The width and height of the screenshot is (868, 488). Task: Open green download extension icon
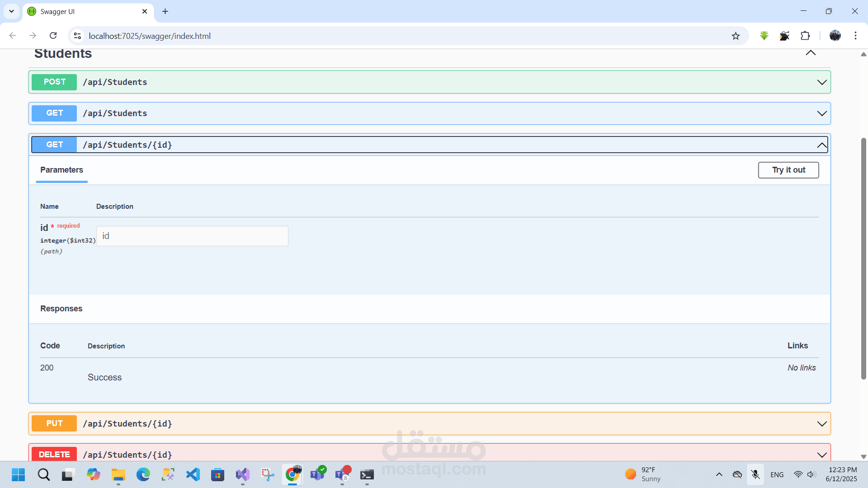[x=764, y=36]
